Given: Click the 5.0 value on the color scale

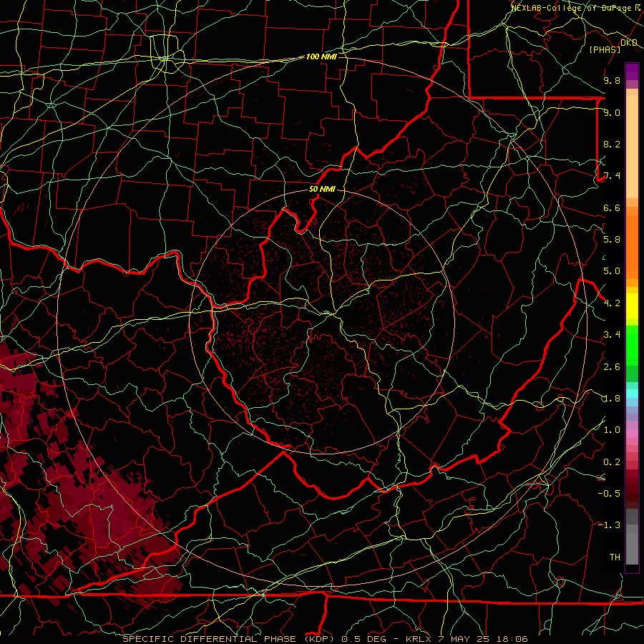Looking at the screenshot, I should tap(612, 271).
